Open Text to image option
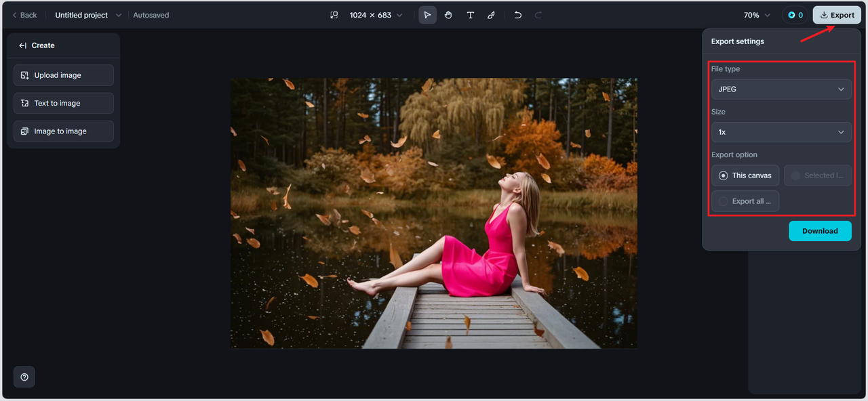Image resolution: width=868 pixels, height=401 pixels. pos(64,103)
